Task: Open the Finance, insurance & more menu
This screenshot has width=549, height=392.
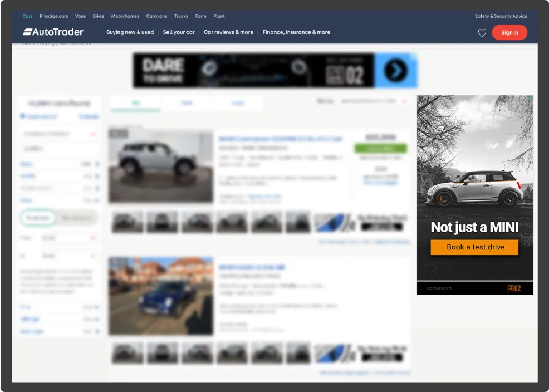Action: 296,32
